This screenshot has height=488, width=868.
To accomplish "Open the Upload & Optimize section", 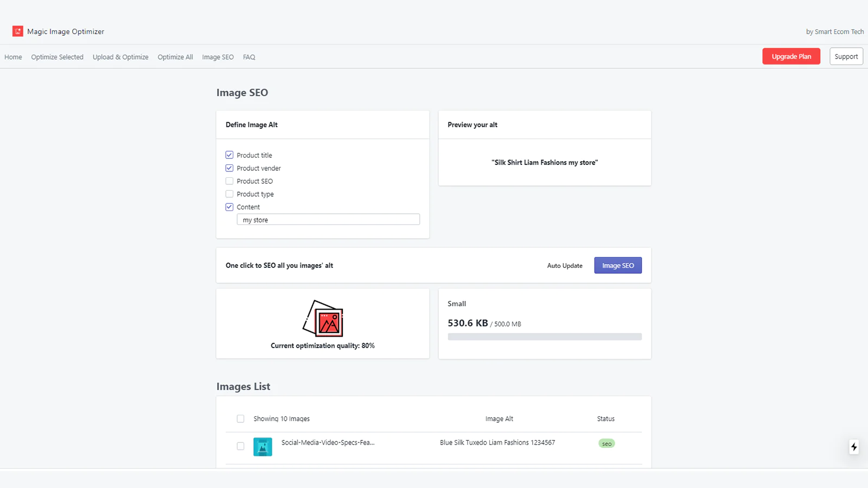I will point(120,57).
